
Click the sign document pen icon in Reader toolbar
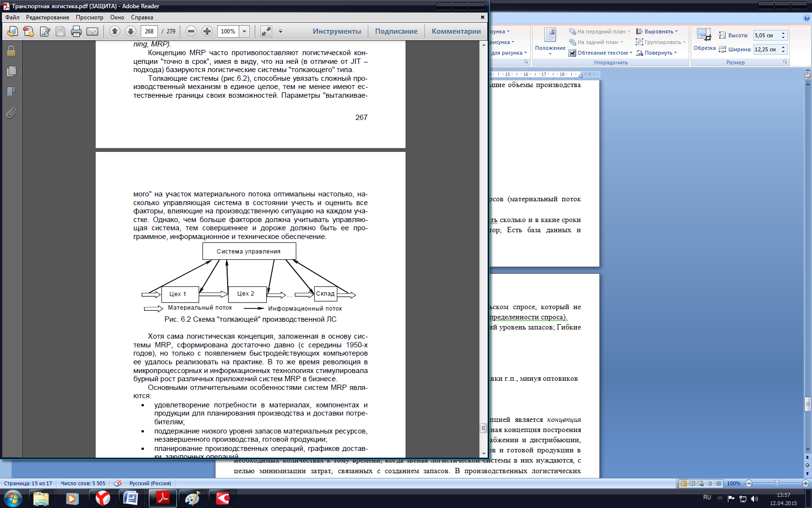[x=45, y=31]
